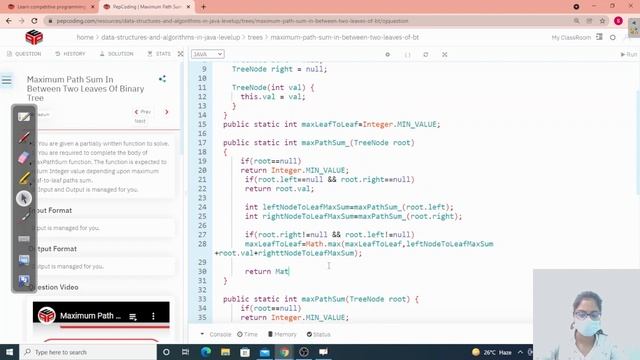Open the hamburger menu in left panel

[x=7, y=80]
